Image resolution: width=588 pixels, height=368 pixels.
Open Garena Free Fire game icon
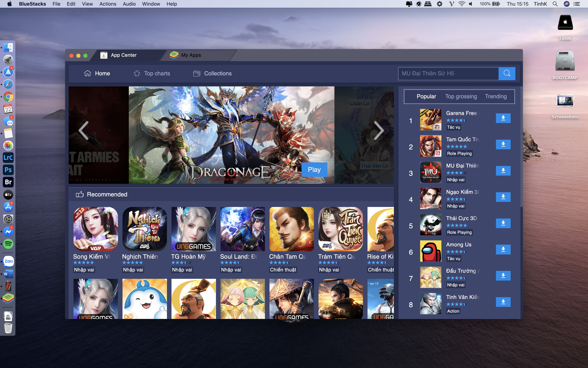click(x=430, y=120)
